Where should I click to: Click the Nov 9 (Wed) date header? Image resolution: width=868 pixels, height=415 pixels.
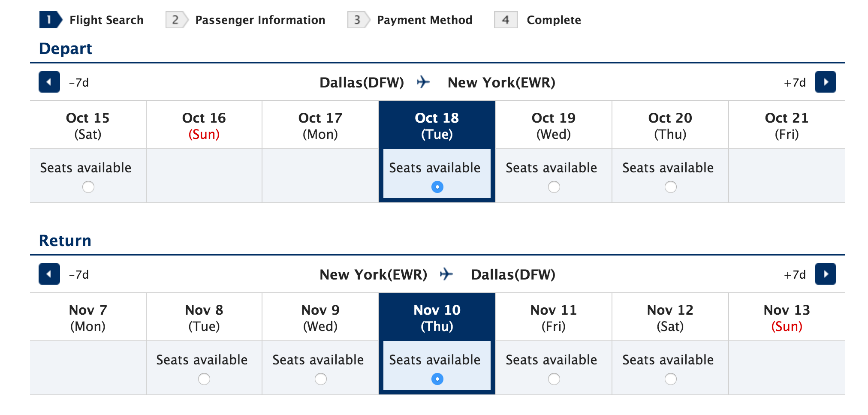(320, 317)
